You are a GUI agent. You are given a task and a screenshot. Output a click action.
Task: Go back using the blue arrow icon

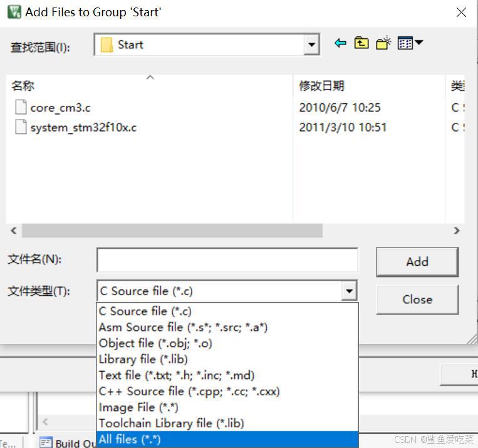[x=340, y=43]
